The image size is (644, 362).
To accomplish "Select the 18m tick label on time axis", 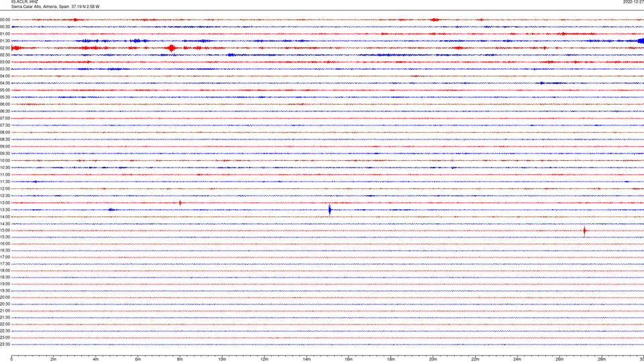I will [x=390, y=359].
